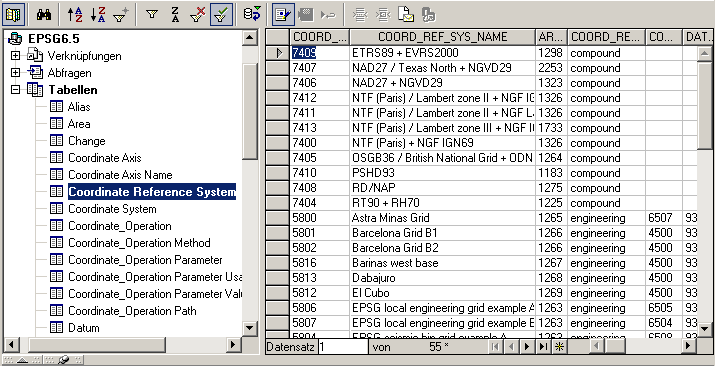715x366 pixels.
Task: Click the Datensatz record number field
Action: tap(343, 347)
